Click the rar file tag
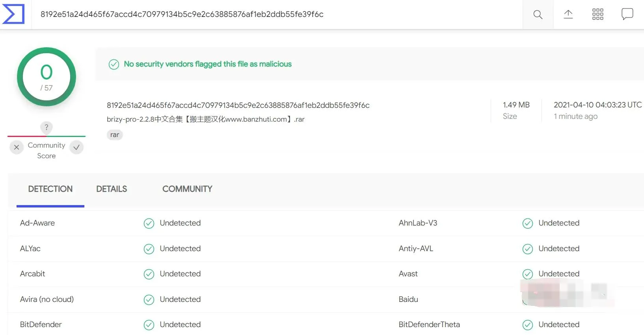The image size is (644, 335). (115, 135)
